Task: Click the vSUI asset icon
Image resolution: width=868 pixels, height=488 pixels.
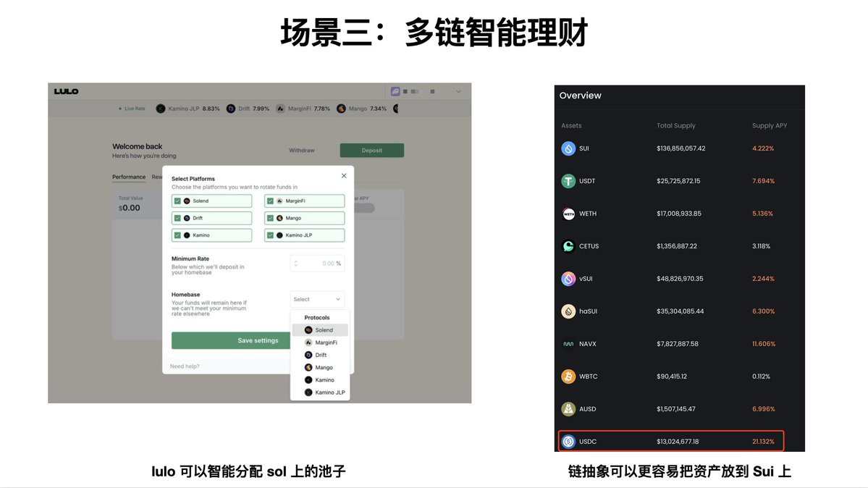Action: tap(568, 279)
